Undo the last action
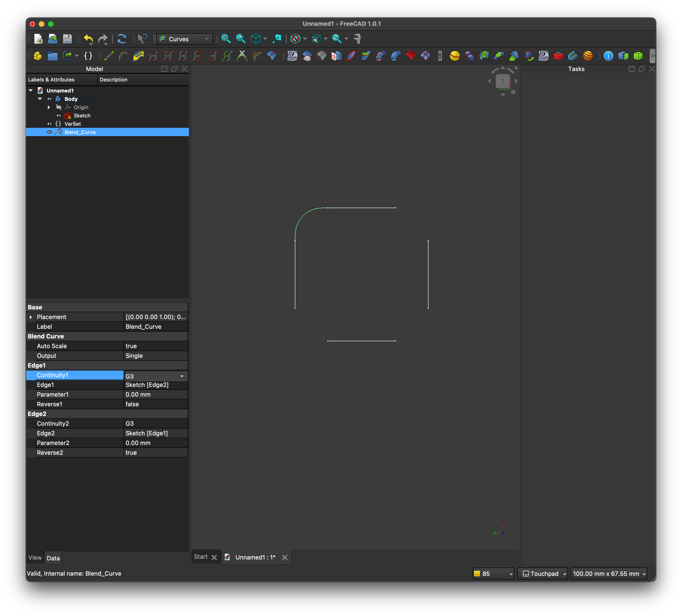This screenshot has width=682, height=616. (89, 39)
